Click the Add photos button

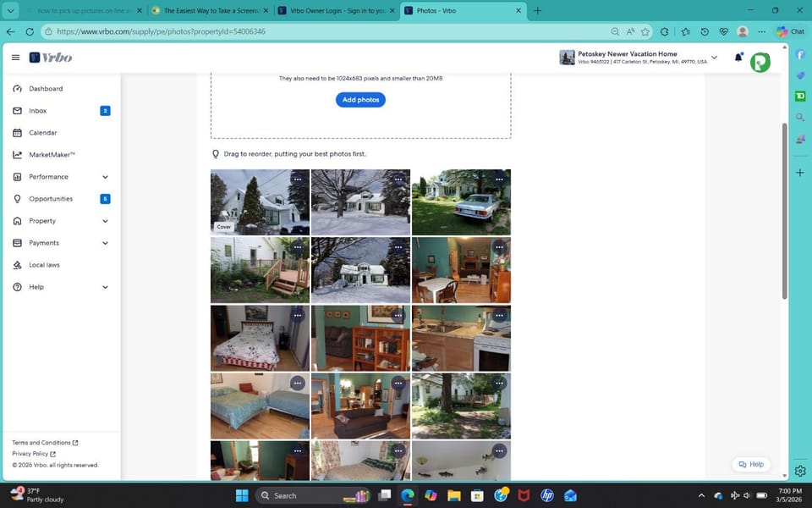coord(360,100)
